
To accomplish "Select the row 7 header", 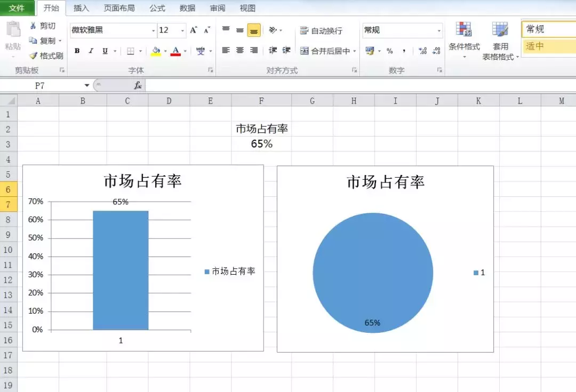I will point(9,205).
